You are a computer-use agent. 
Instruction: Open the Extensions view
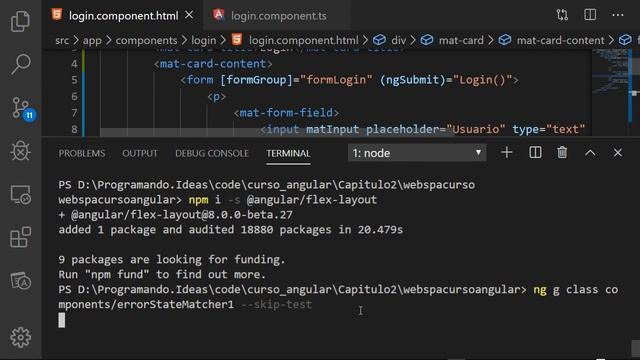pyautogui.click(x=20, y=238)
